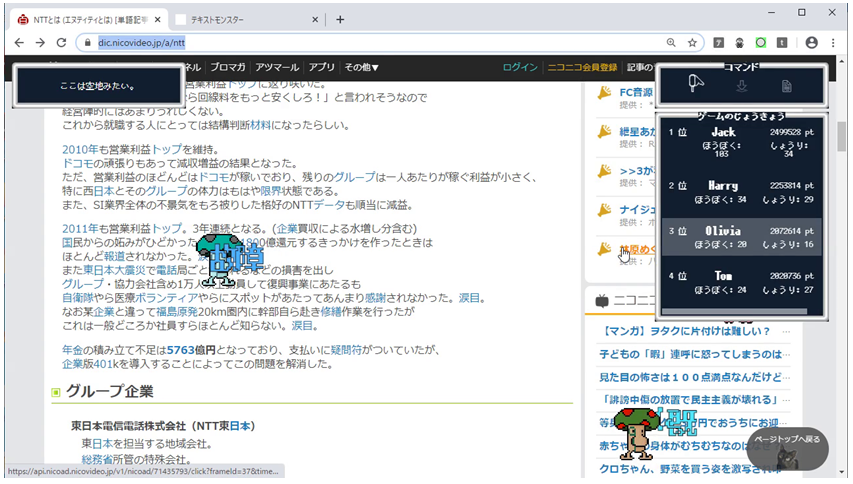Open a new browser tab

point(340,20)
